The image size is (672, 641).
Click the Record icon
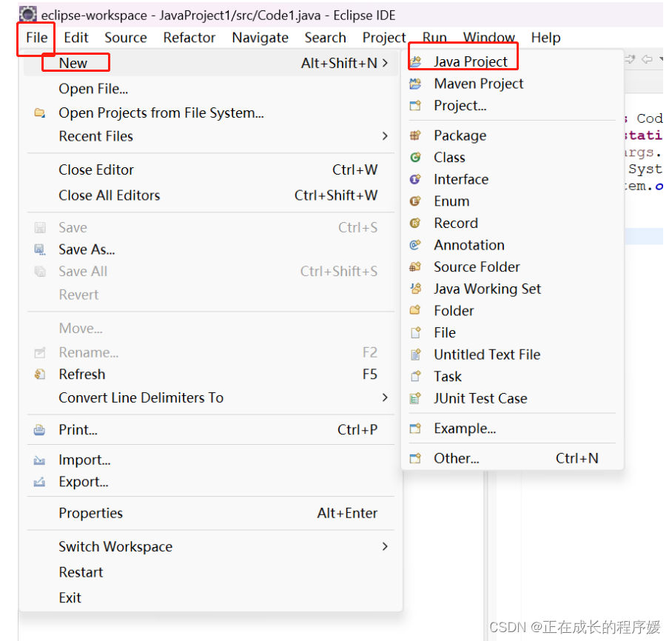[415, 223]
